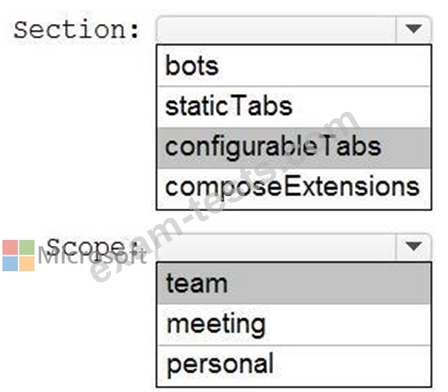Click the blue square of Microsoft logo
The height and width of the screenshot is (392, 448).
10,264
